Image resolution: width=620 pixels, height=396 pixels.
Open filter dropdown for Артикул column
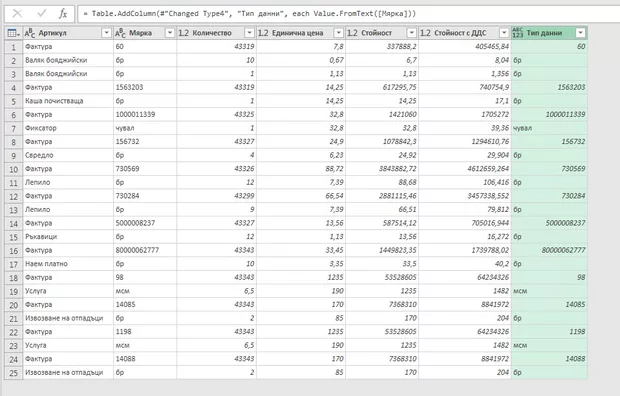click(106, 33)
